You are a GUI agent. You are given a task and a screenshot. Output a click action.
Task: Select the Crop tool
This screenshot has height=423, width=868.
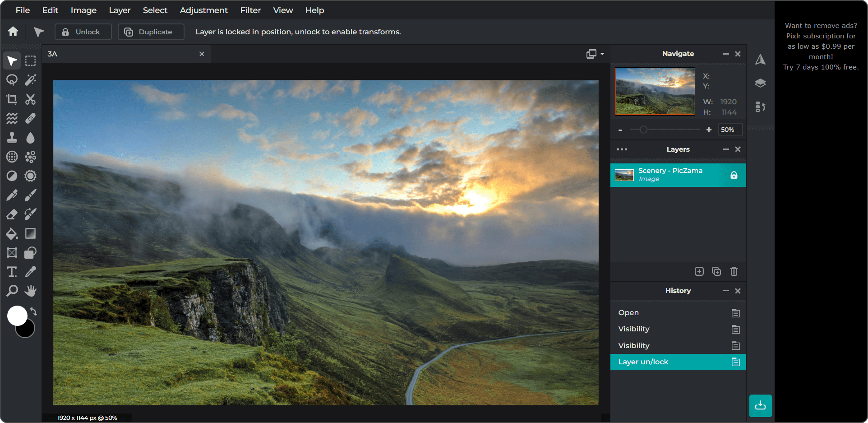coord(12,99)
